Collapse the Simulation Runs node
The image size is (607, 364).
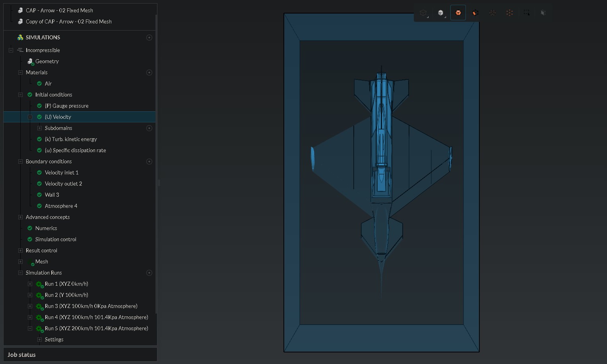(x=20, y=273)
